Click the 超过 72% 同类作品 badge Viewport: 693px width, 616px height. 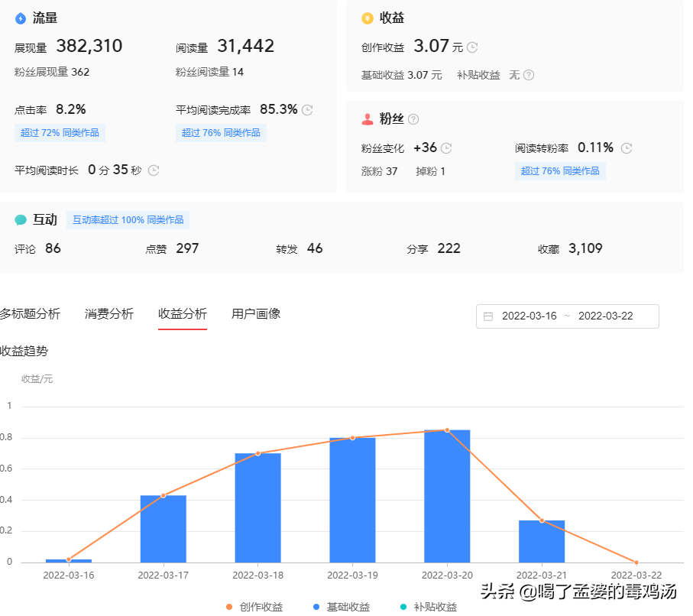click(60, 133)
